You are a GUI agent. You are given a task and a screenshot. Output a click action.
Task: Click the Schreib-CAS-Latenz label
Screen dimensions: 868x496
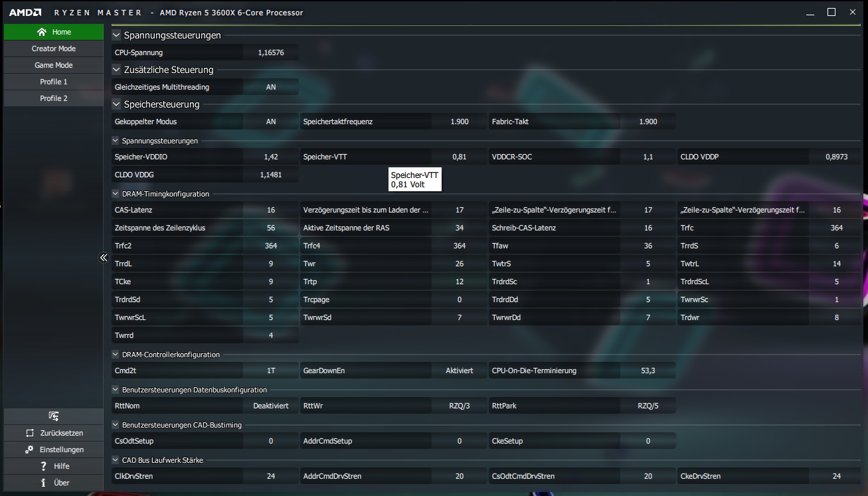[524, 228]
